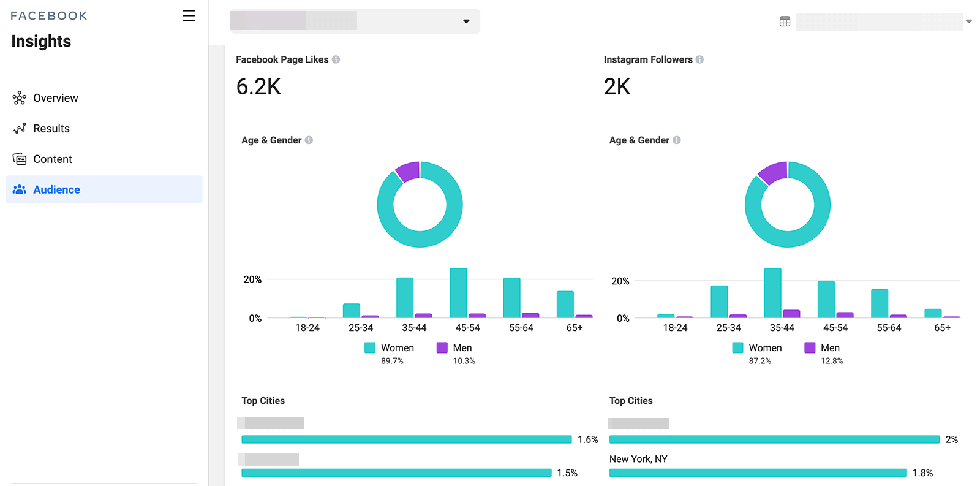Click the Results graph icon
Image resolution: width=980 pixels, height=486 pixels.
(20, 129)
